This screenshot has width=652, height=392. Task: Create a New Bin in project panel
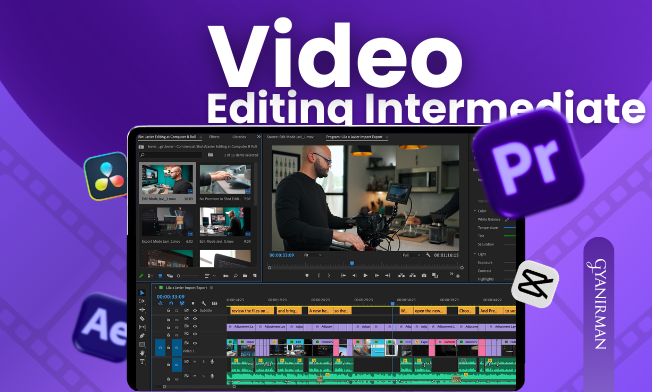coord(245,276)
